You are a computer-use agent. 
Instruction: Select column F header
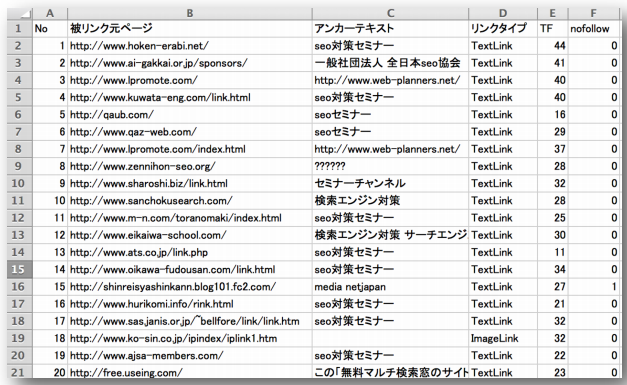(x=594, y=14)
